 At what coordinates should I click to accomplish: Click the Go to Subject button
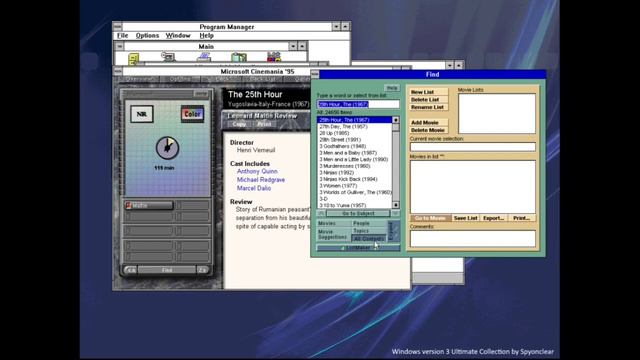358,213
